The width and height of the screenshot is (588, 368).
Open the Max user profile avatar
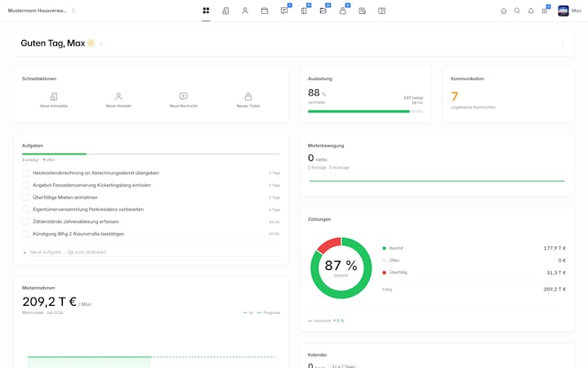point(563,11)
